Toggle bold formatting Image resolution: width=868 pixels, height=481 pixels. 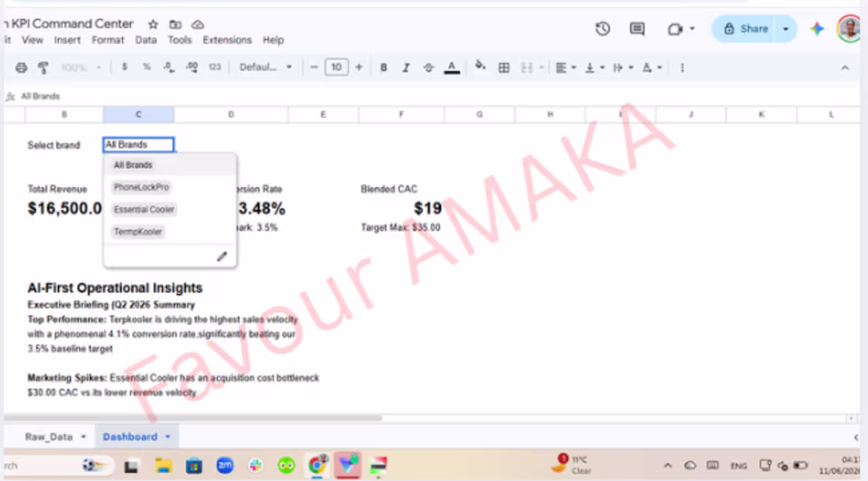383,68
